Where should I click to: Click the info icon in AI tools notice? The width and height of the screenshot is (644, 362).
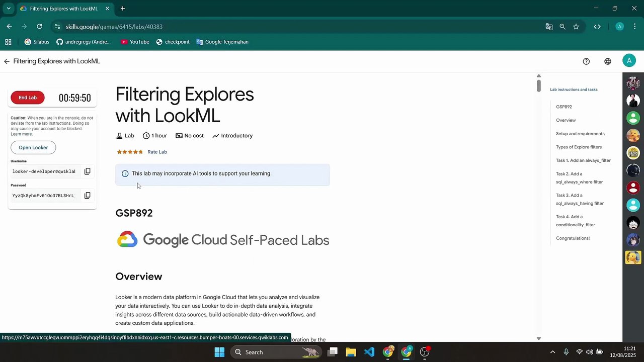125,173
